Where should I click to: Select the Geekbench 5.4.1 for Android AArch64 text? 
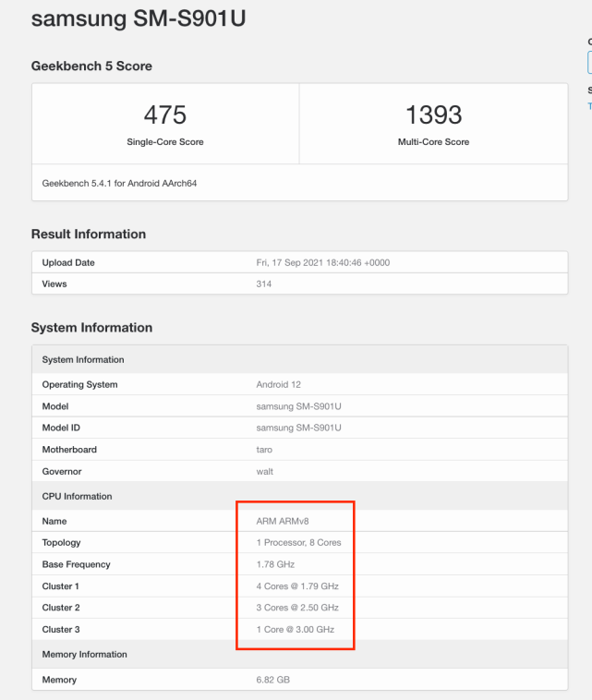pos(119,184)
